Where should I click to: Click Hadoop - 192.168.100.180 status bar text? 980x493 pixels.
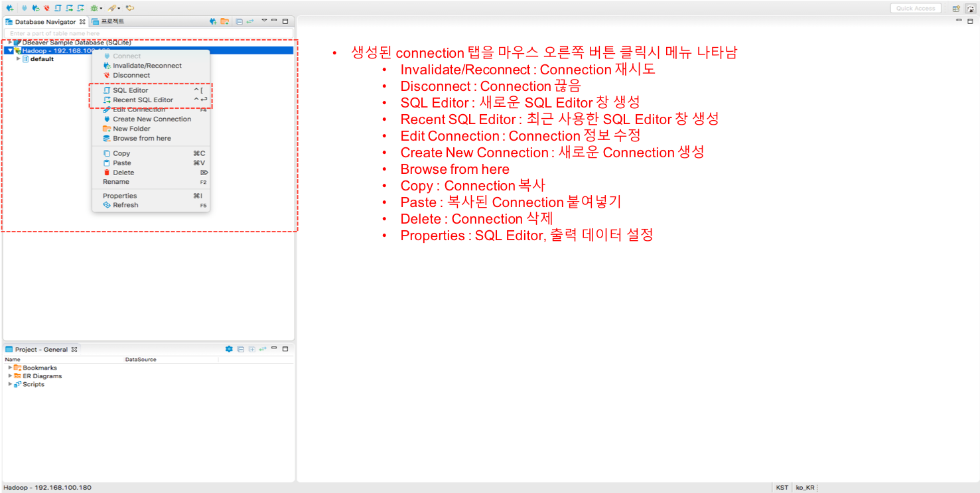47,488
